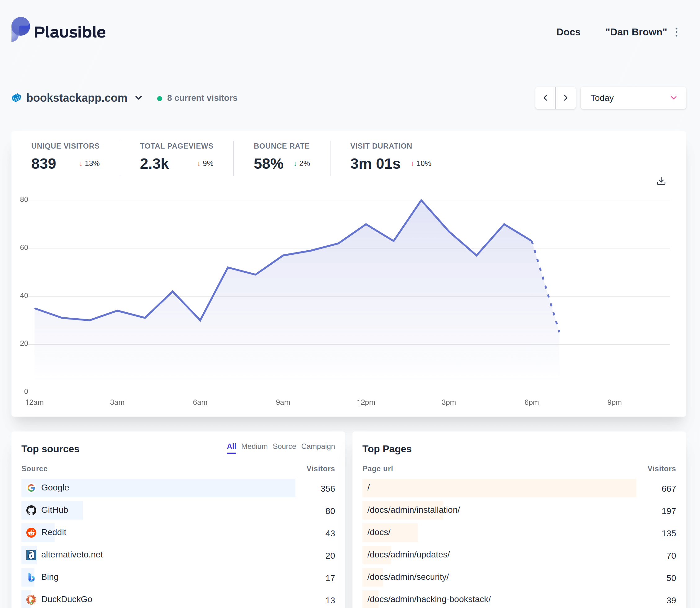Open the Today date range dropdown
Image resolution: width=700 pixels, height=608 pixels.
coord(633,98)
